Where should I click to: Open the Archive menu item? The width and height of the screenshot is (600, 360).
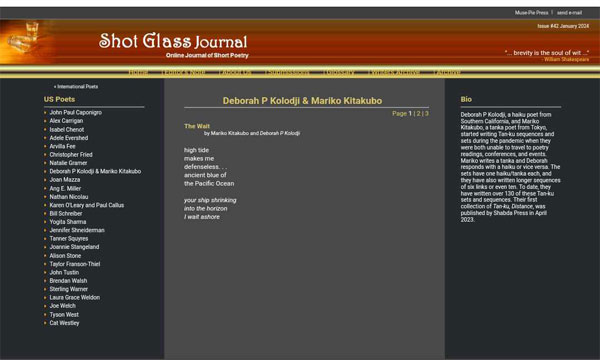coord(447,72)
